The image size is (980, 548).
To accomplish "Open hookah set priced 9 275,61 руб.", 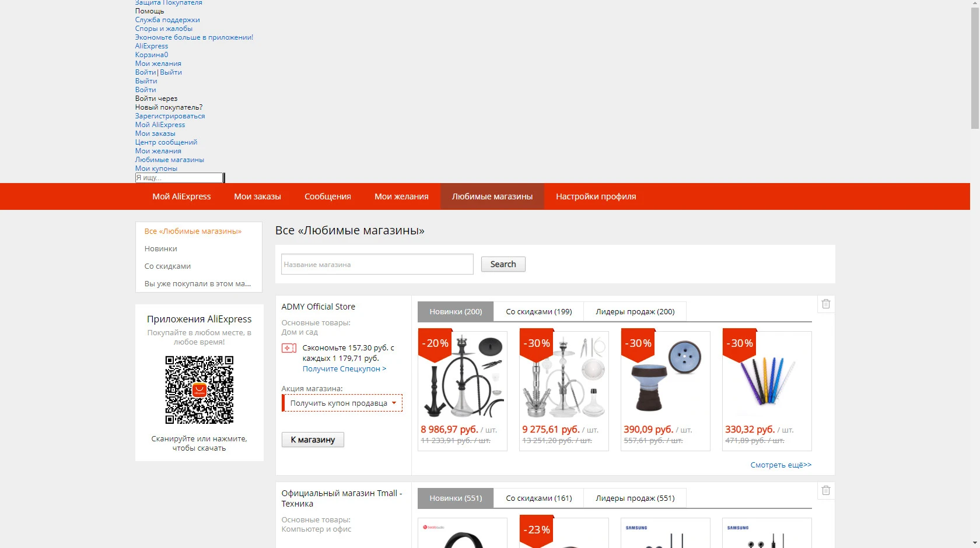I will 564,391.
